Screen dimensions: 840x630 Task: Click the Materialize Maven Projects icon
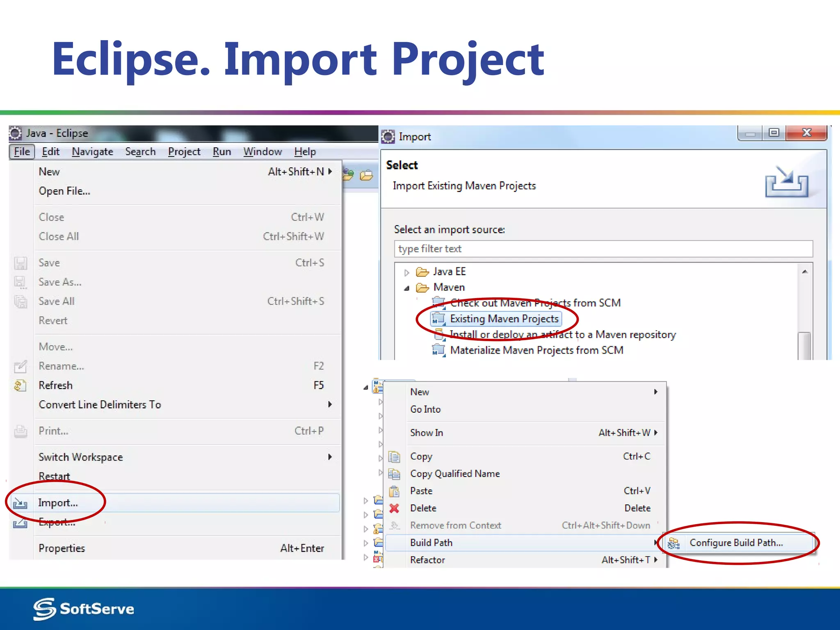coord(438,351)
